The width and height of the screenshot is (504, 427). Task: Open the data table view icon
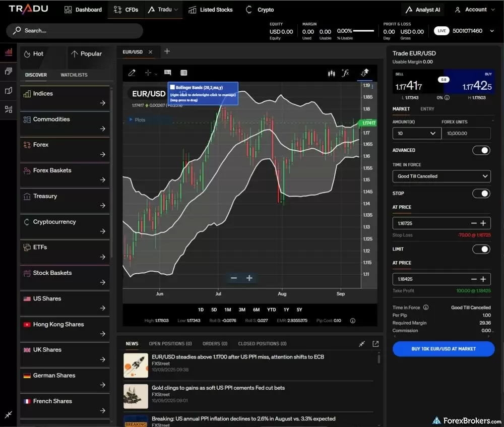click(184, 73)
